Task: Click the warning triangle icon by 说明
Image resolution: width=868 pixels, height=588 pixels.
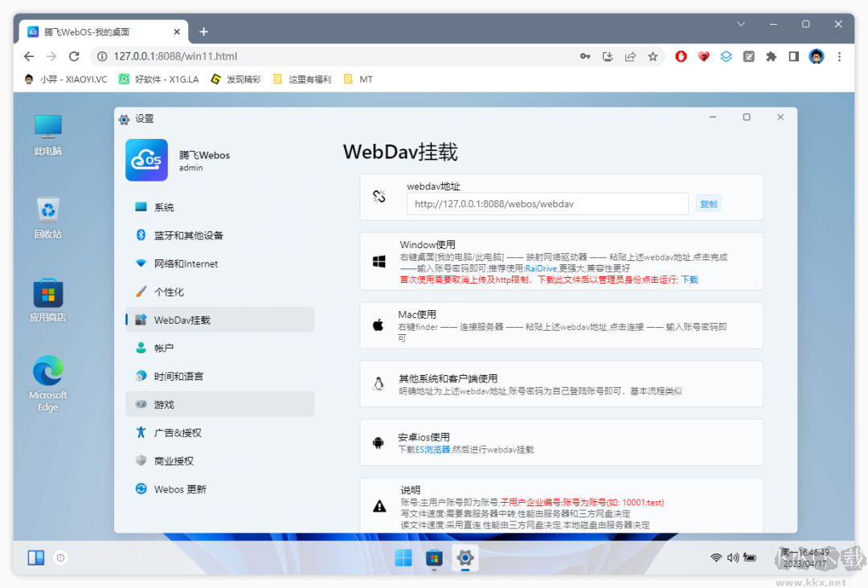Action: [x=379, y=506]
